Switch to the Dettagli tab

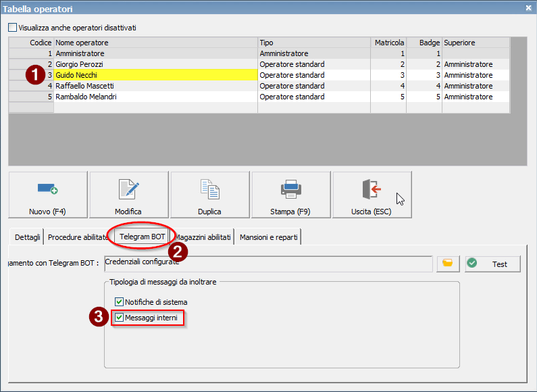(x=28, y=237)
